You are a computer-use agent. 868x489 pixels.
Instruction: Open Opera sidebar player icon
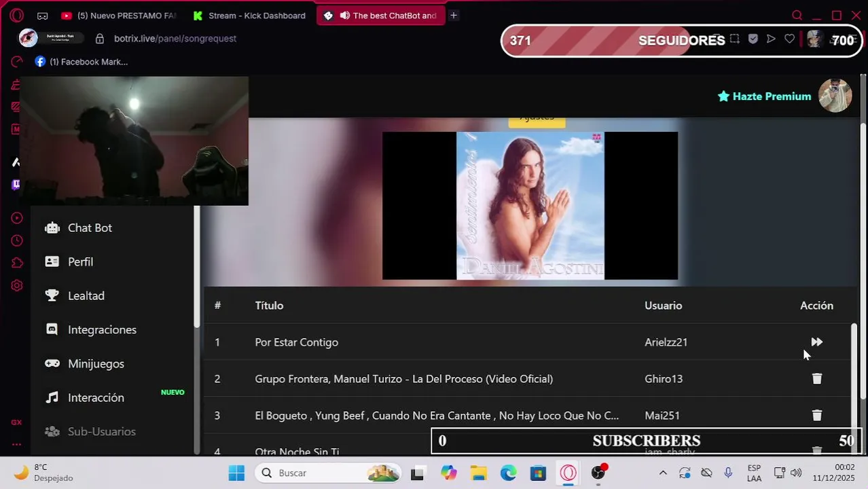(17, 218)
